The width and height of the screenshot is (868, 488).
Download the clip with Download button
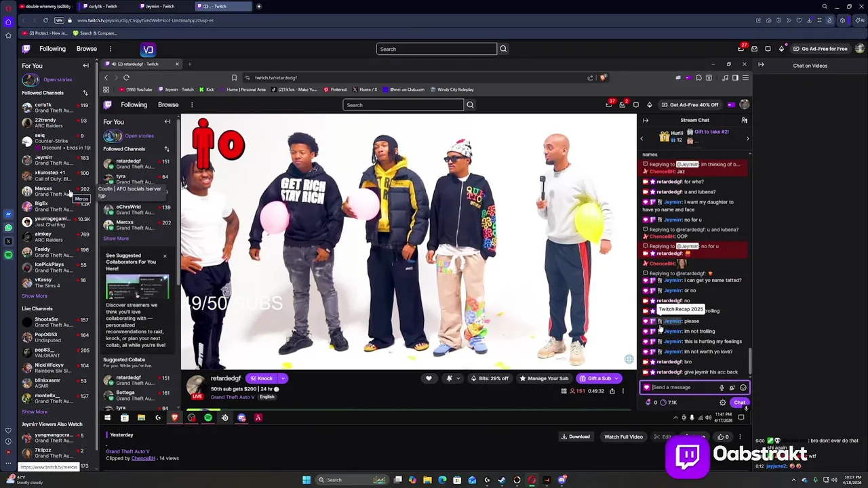575,437
